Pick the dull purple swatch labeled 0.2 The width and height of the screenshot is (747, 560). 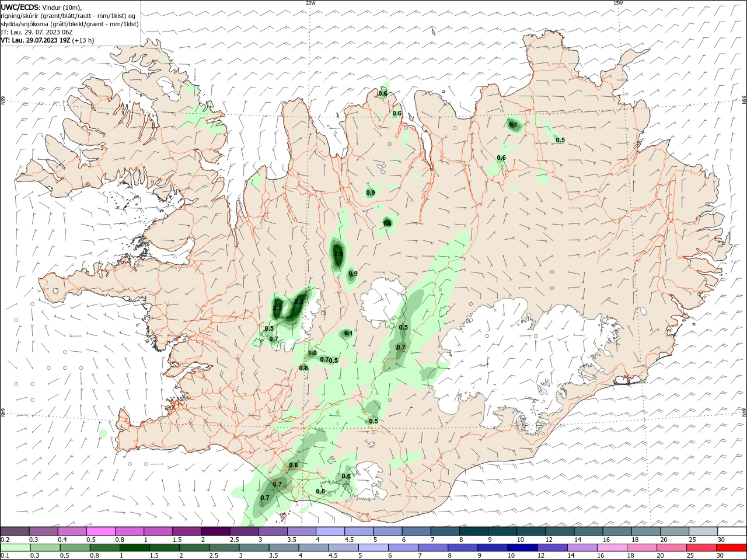(15, 531)
